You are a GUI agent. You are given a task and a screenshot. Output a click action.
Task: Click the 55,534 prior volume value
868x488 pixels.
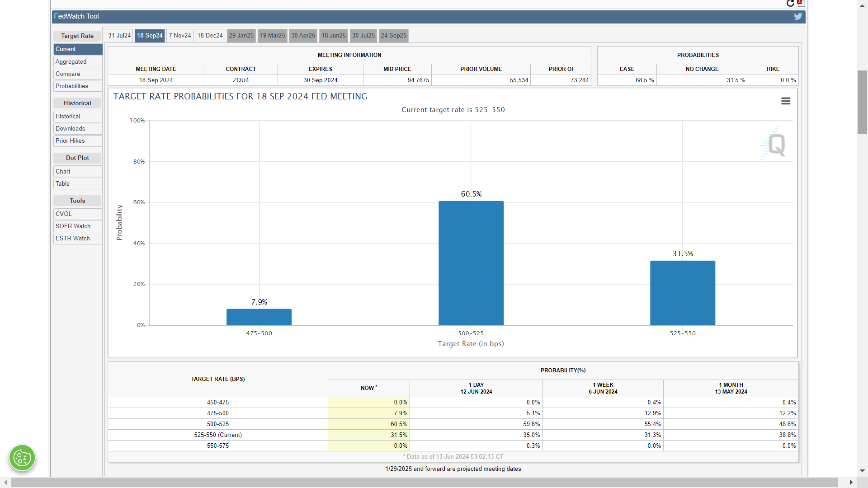(x=519, y=80)
